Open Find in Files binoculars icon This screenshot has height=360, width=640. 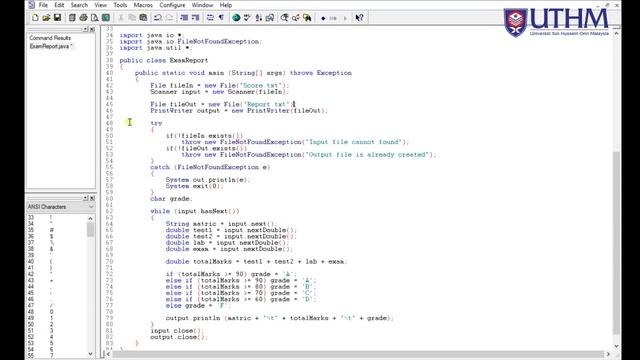(x=307, y=18)
